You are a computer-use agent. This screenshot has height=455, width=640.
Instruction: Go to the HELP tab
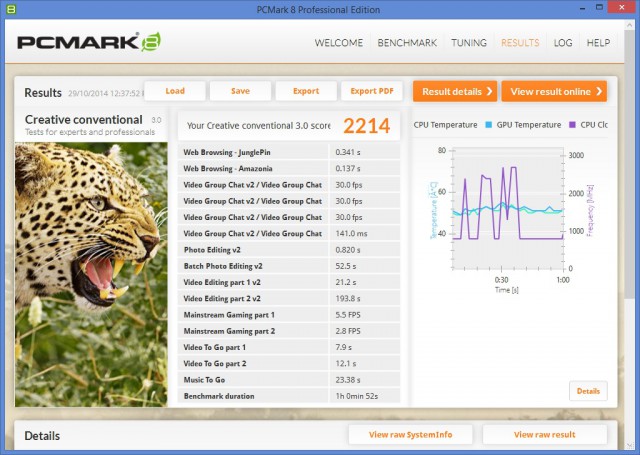click(598, 43)
